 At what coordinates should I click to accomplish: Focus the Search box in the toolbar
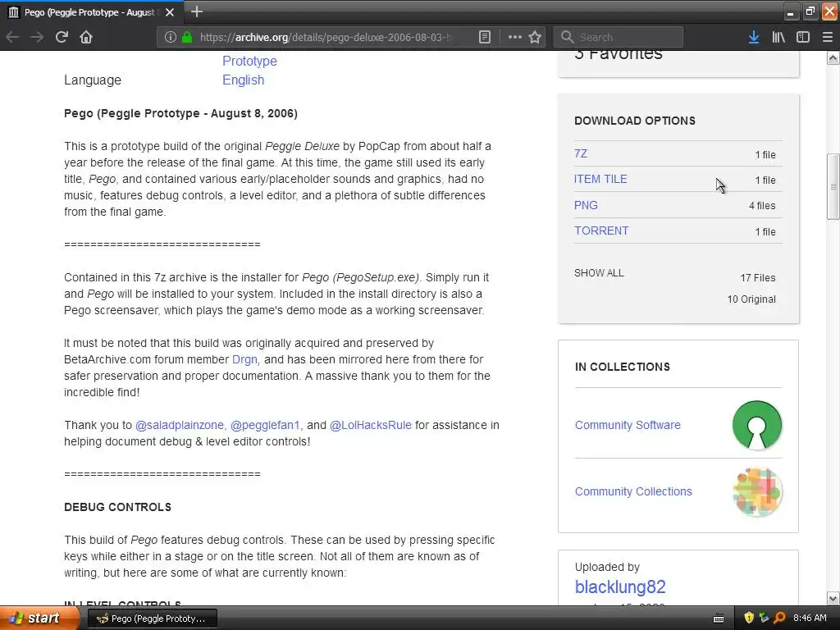point(619,37)
